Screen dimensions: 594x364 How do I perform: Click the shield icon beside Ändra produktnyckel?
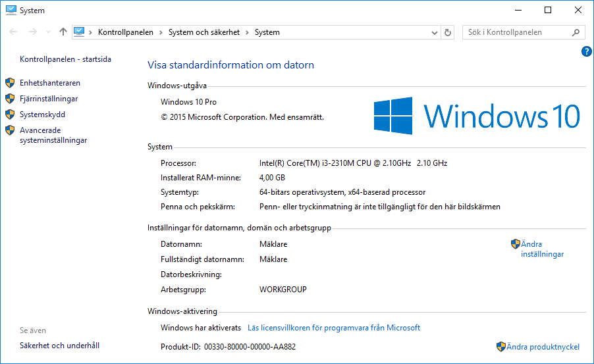(x=500, y=347)
